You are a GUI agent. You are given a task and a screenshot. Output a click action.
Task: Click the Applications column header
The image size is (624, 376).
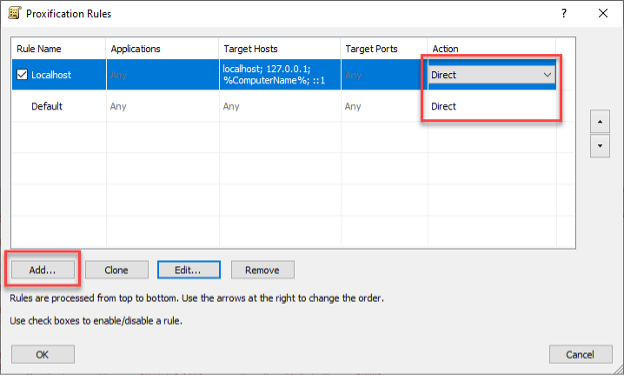[x=162, y=49]
